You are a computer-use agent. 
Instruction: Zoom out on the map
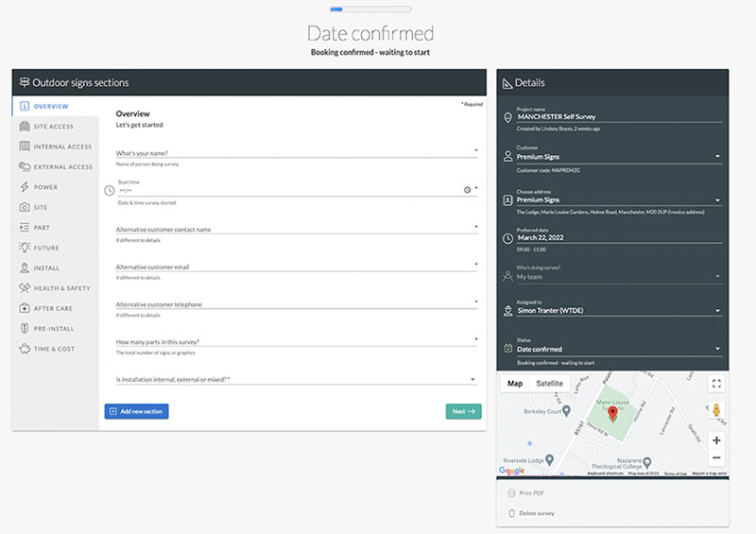[716, 457]
